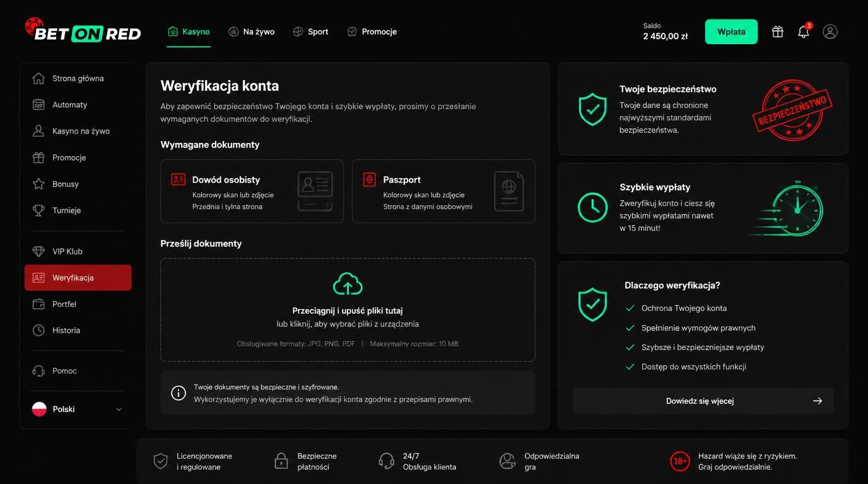
Task: Click the Bezpieczne płatności lock icon
Action: (281, 461)
